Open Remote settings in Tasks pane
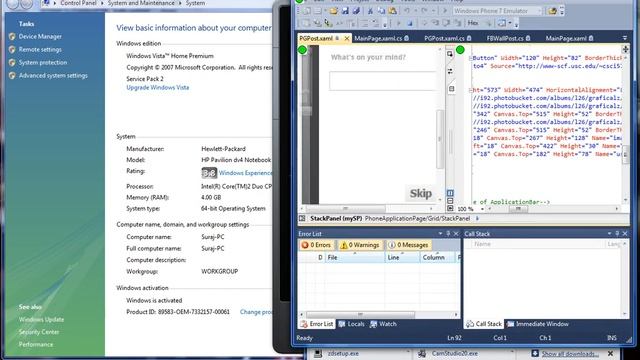This screenshot has width=640, height=360. click(x=40, y=50)
